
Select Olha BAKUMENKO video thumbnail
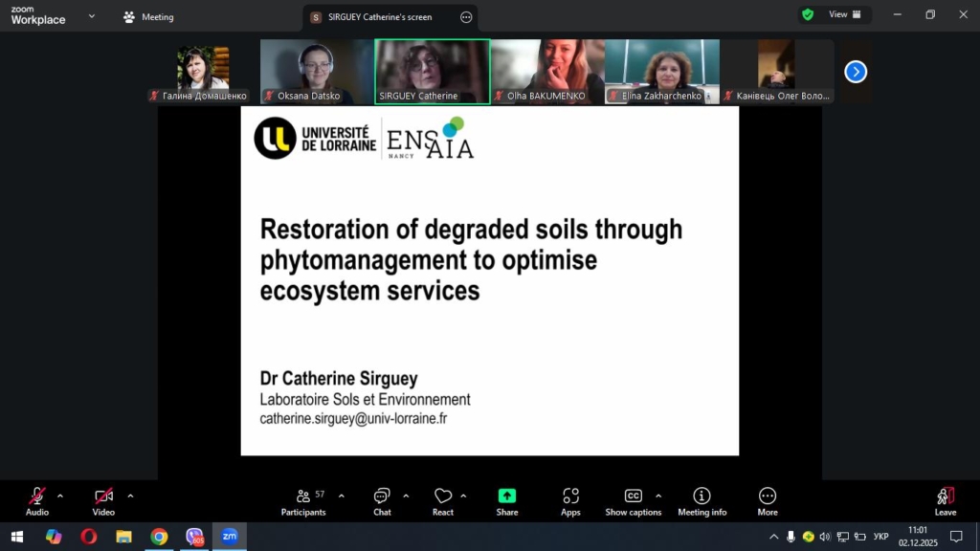pos(547,71)
